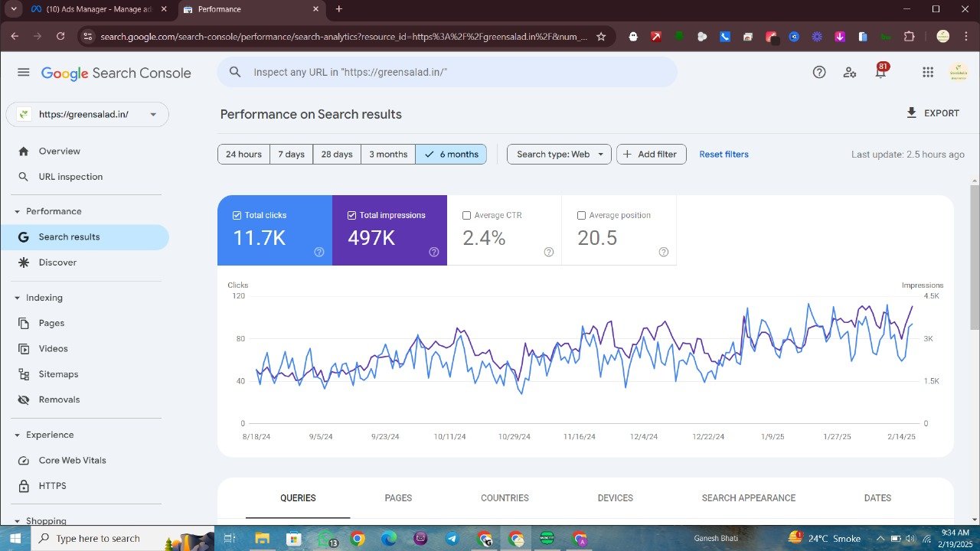Click the Reset filters link
980x551 pixels.
724,155
